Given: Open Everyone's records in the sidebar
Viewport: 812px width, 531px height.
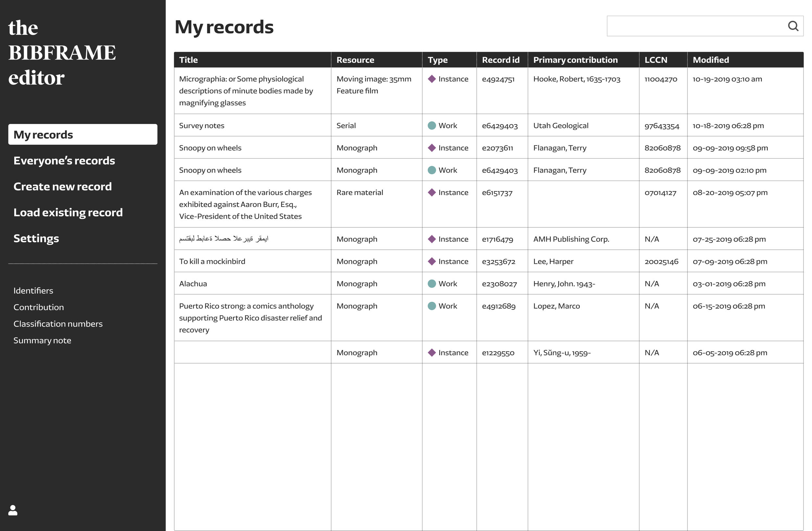Looking at the screenshot, I should (64, 161).
